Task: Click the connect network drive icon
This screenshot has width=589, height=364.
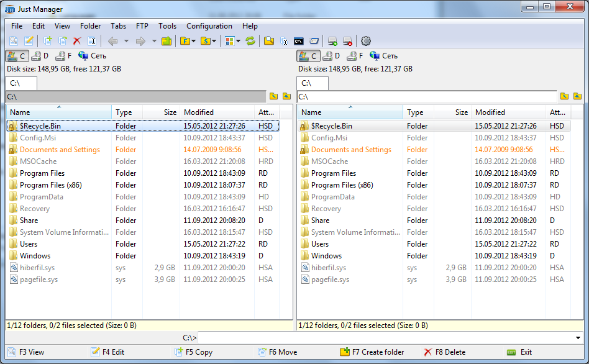Action: pos(332,40)
